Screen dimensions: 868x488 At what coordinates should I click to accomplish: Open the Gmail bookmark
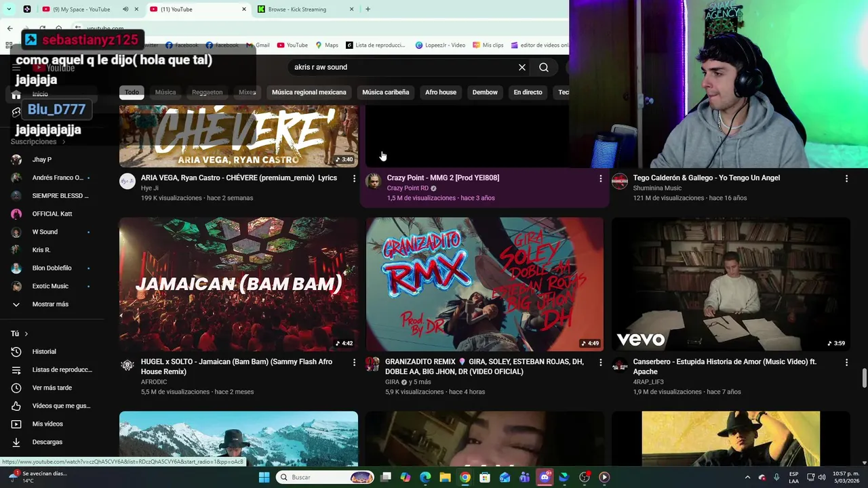point(258,45)
